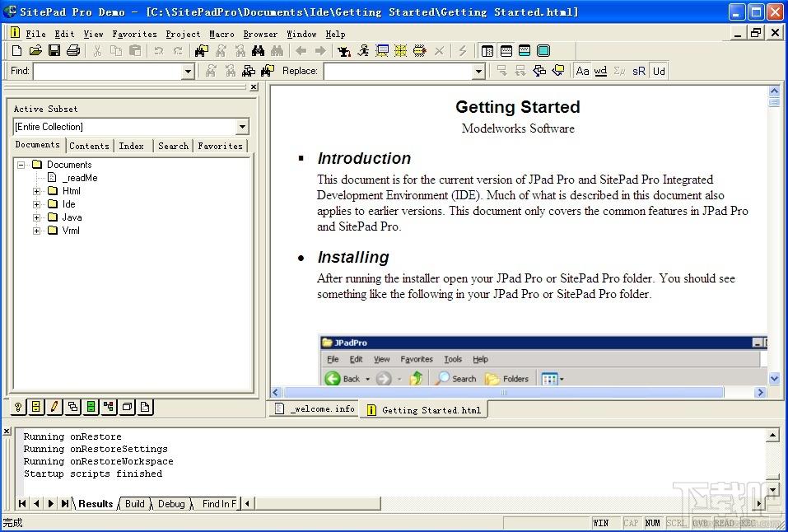Close the side panel with its X button
Viewport: 788px width, 532px height.
click(x=254, y=87)
